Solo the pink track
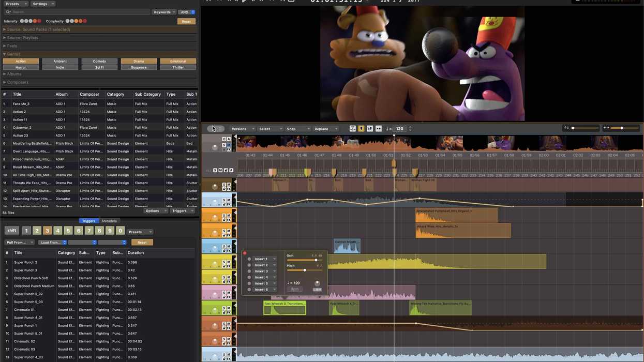 click(224, 293)
